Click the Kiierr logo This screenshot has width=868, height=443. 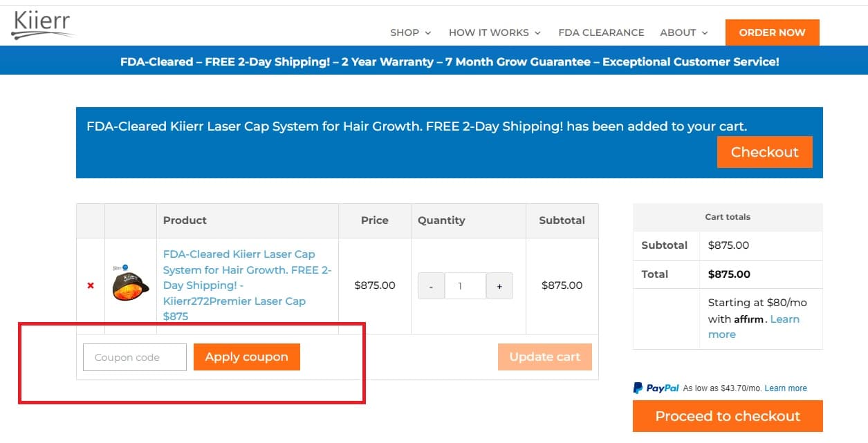[41, 23]
